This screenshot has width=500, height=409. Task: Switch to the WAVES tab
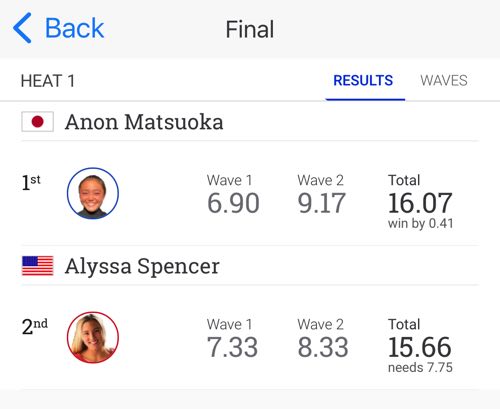click(x=444, y=81)
